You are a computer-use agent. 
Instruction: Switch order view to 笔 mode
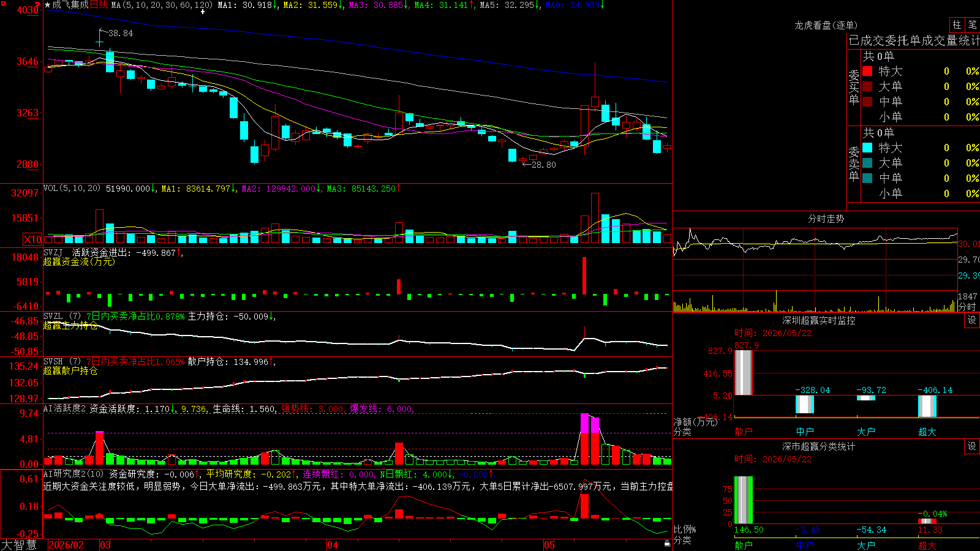coord(972,25)
